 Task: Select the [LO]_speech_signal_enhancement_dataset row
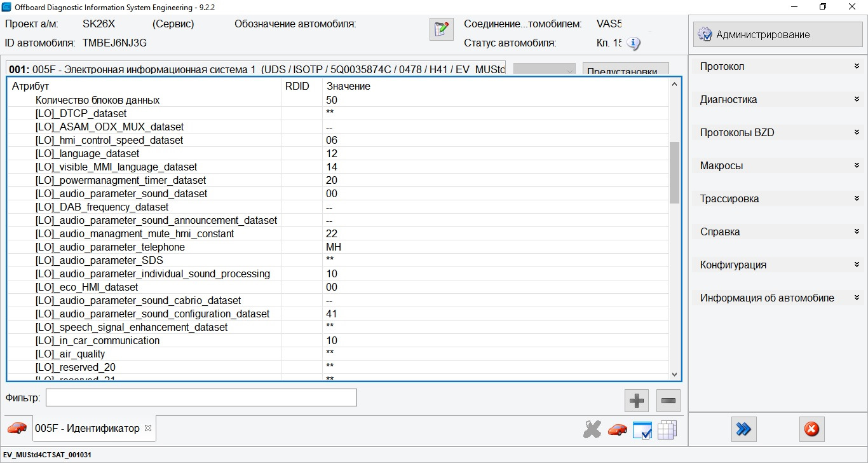[338, 327]
